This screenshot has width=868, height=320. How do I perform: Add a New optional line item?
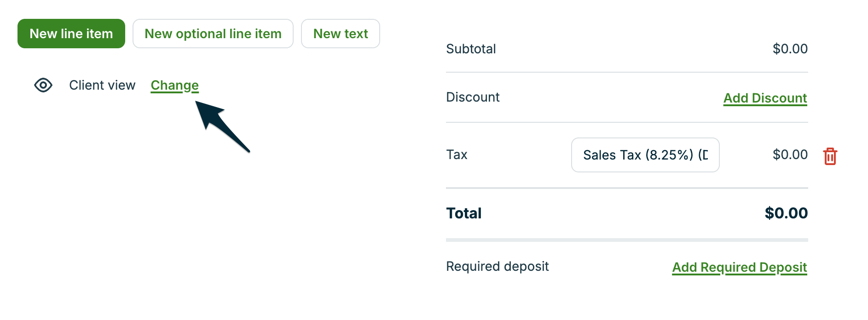tap(213, 34)
